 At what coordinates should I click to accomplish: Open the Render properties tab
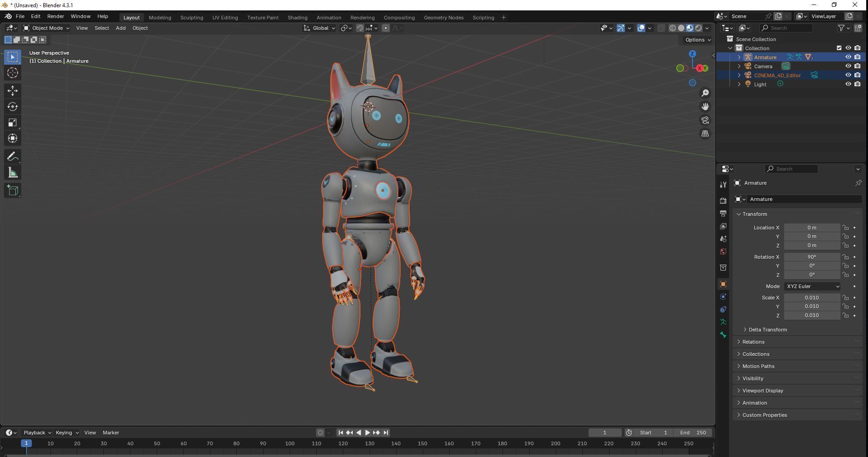[x=723, y=201]
